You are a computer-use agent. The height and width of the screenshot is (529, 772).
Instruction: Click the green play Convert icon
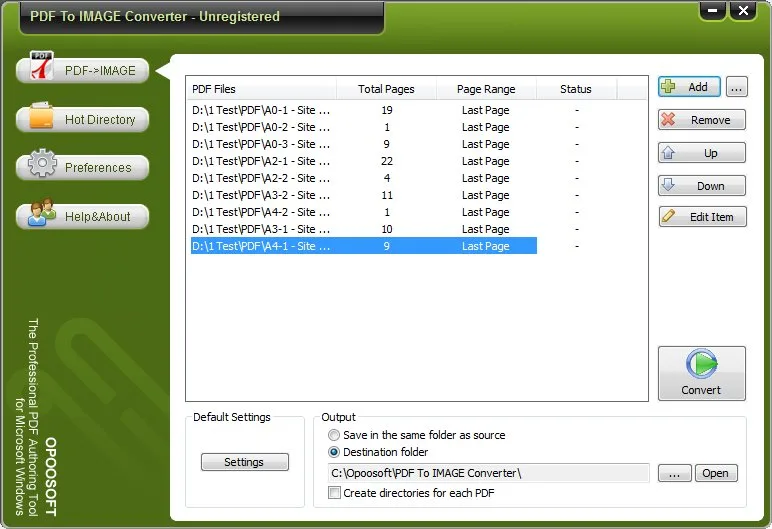click(702, 364)
